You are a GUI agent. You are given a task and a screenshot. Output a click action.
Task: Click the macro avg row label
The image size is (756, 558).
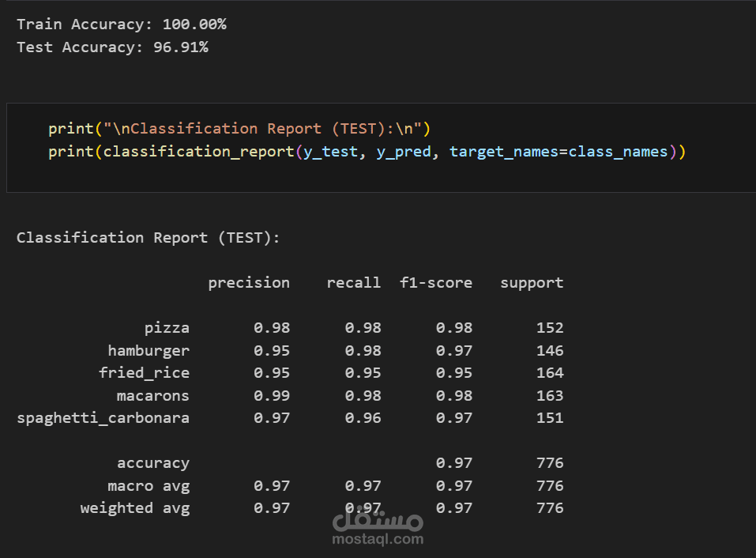(x=149, y=486)
